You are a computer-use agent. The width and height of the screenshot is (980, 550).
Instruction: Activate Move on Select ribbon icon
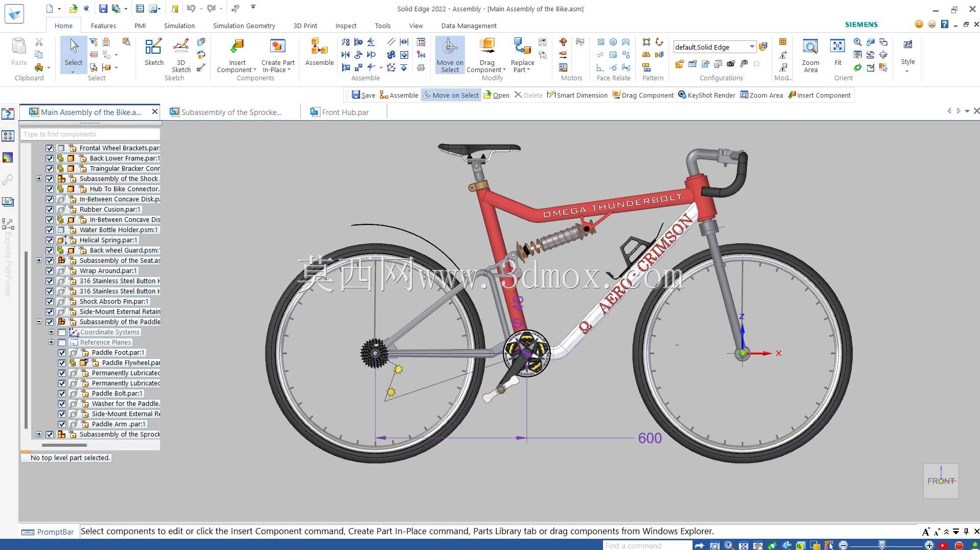pyautogui.click(x=450, y=47)
